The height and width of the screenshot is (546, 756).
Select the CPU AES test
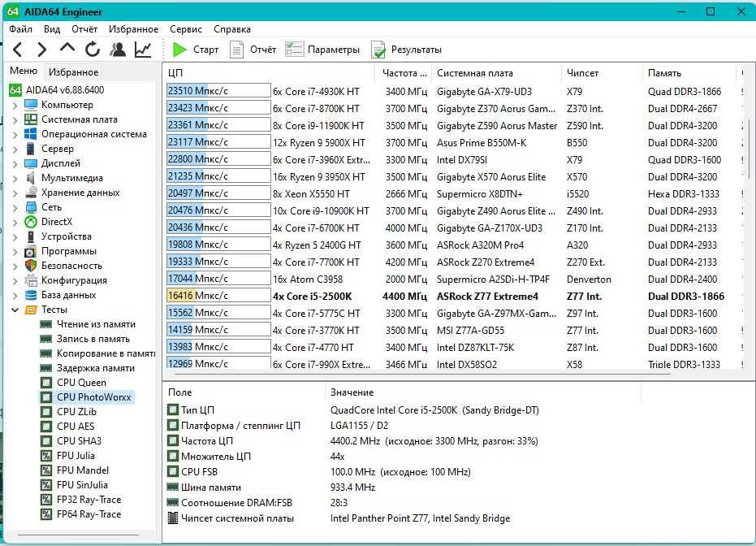click(76, 427)
